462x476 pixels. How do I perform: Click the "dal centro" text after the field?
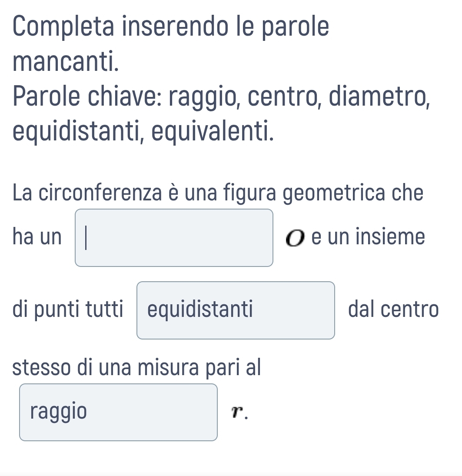click(393, 310)
